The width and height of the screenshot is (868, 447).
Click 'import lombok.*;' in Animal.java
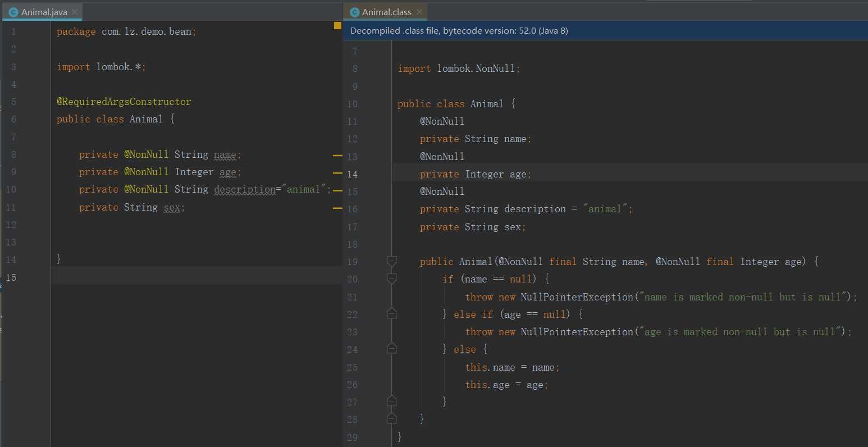(101, 67)
